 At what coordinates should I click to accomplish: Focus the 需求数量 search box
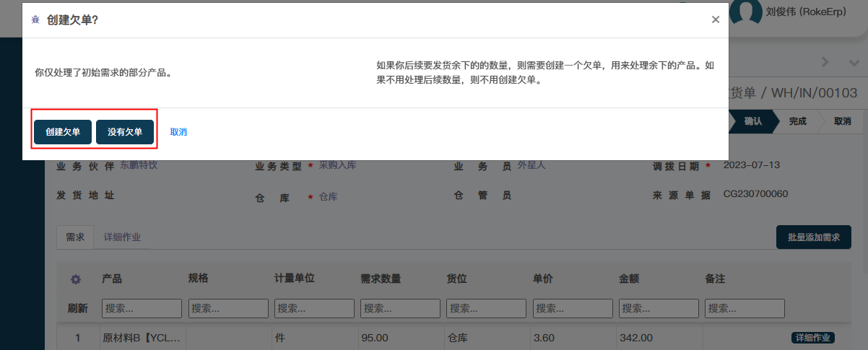tap(400, 308)
